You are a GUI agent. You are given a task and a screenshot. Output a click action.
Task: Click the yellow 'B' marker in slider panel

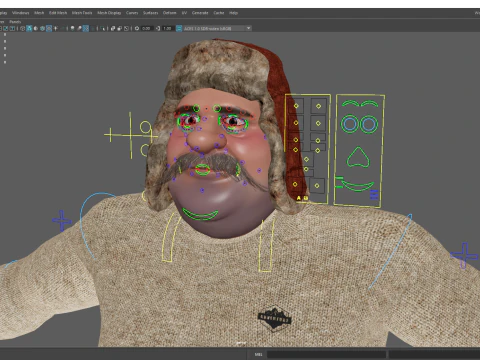pyautogui.click(x=306, y=198)
